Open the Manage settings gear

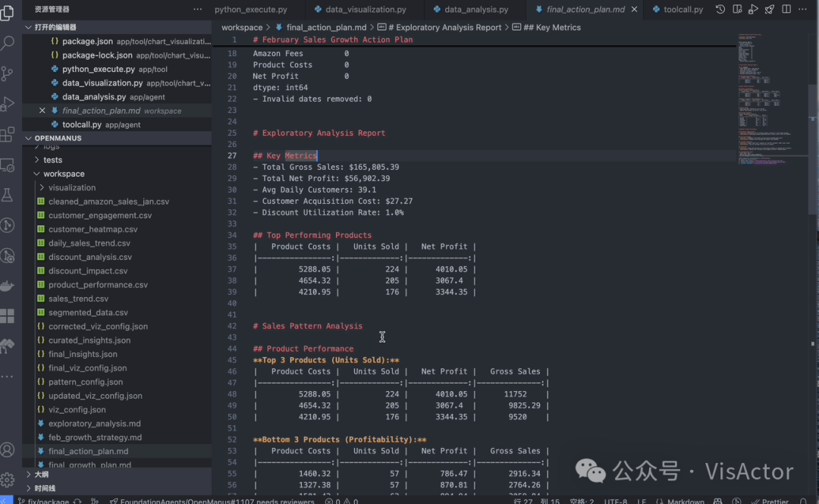coord(8,480)
